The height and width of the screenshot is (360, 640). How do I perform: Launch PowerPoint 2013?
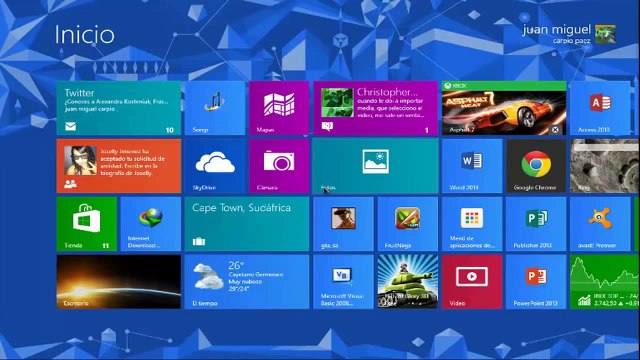[x=536, y=282]
